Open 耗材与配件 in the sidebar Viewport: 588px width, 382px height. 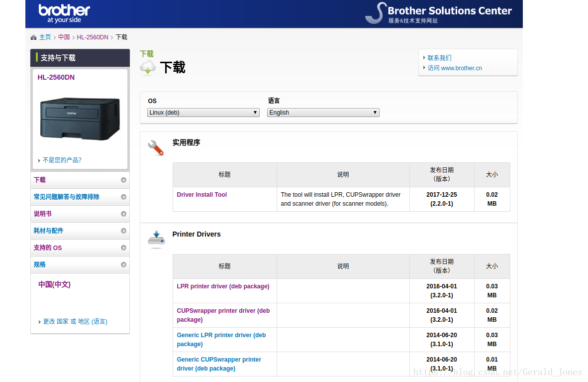(80, 231)
